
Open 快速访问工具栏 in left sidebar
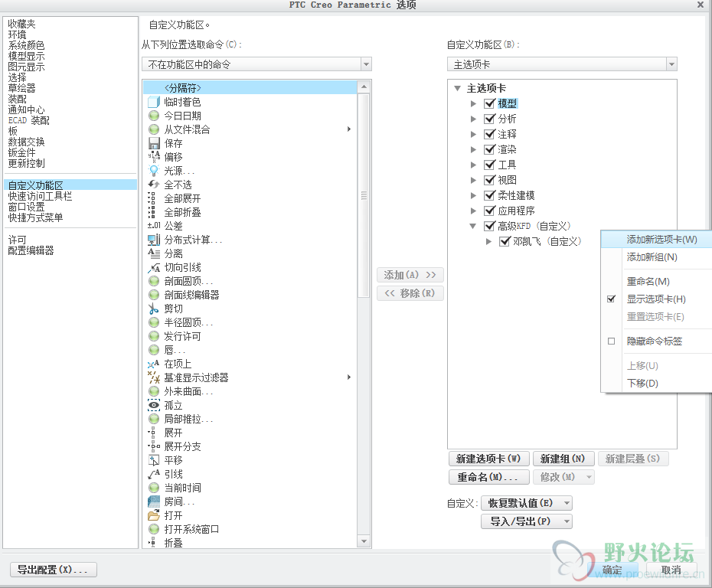[40, 197]
